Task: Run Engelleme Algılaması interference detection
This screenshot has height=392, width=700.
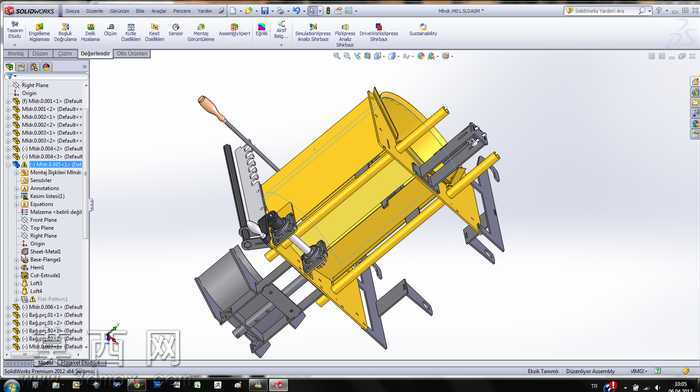Action: pyautogui.click(x=39, y=33)
